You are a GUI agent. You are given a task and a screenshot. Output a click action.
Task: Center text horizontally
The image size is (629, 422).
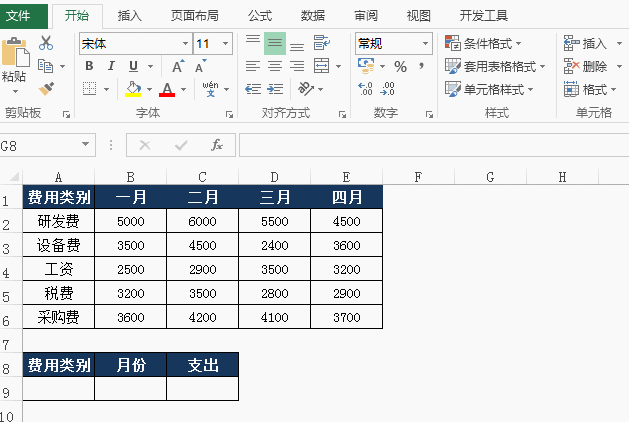275,66
